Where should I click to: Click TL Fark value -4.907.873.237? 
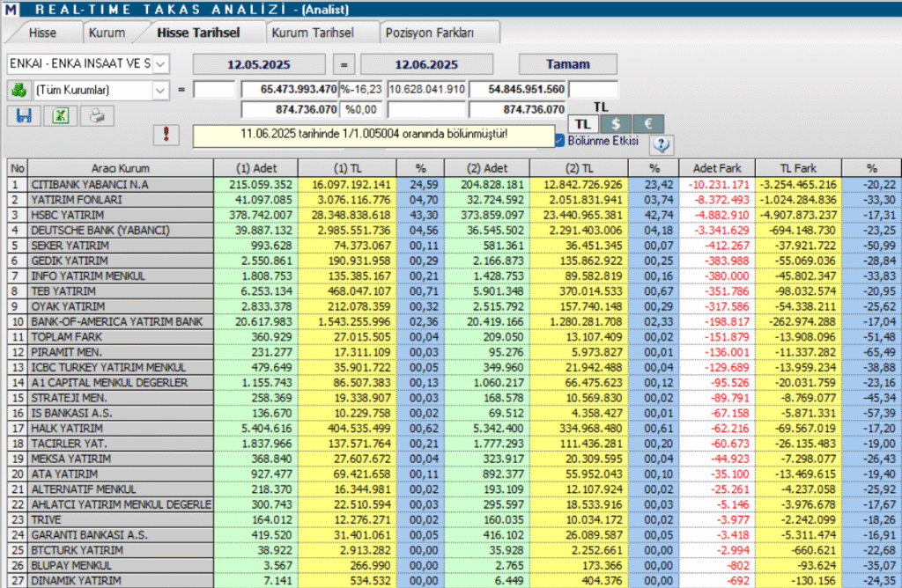click(798, 215)
